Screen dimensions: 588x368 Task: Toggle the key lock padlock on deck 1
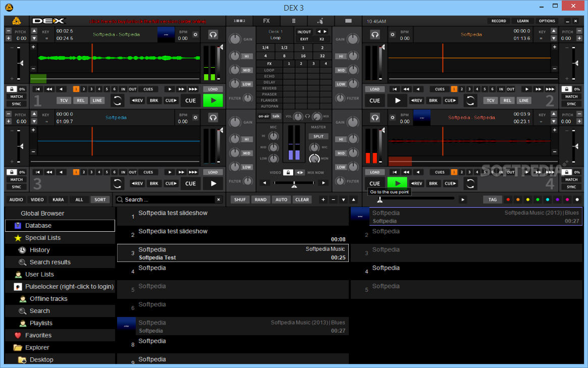[12, 89]
